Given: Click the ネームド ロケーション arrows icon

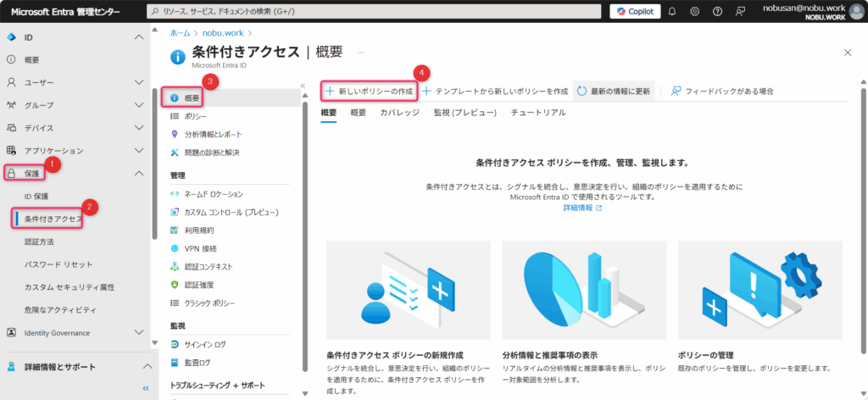Looking at the screenshot, I should (175, 194).
